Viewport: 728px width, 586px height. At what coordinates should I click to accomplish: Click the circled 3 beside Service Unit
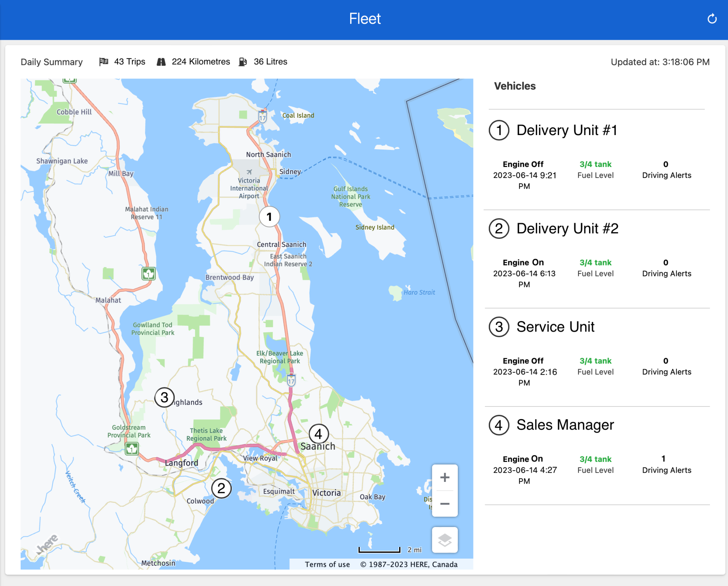pyautogui.click(x=499, y=327)
